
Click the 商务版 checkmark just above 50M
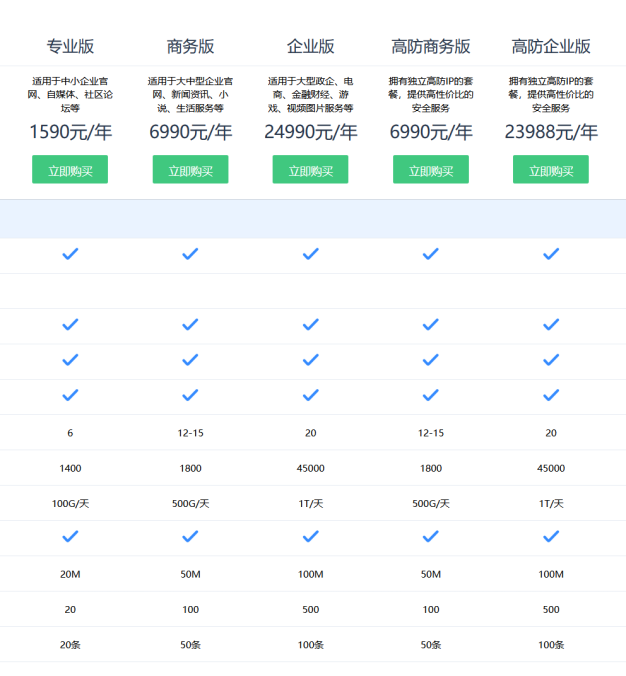click(x=190, y=536)
